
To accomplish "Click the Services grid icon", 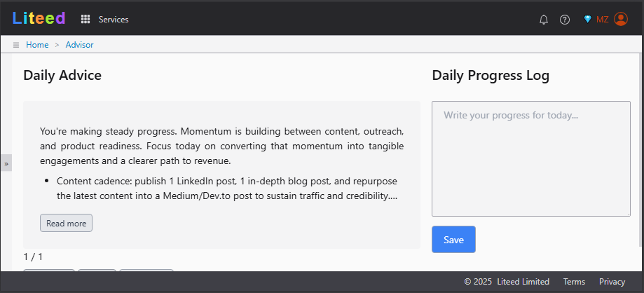I will [x=85, y=20].
